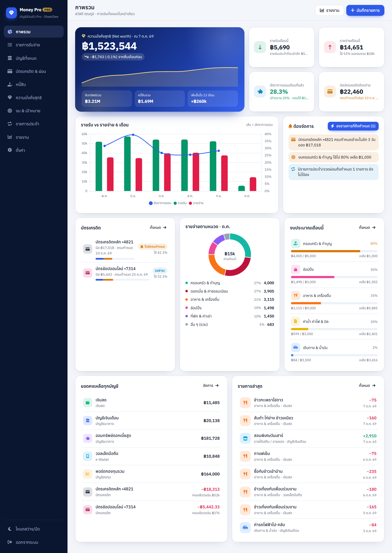Click the pink card icon of บัตรช้อปออนไลน์ •7314 in credit card panel
392x553 pixels.
[x=88, y=273]
